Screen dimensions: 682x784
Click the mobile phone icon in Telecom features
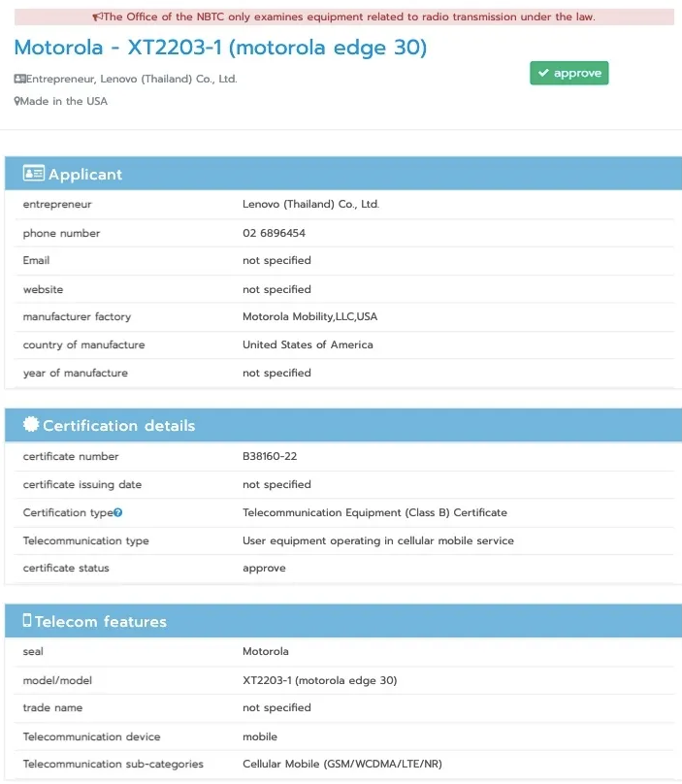tap(27, 621)
